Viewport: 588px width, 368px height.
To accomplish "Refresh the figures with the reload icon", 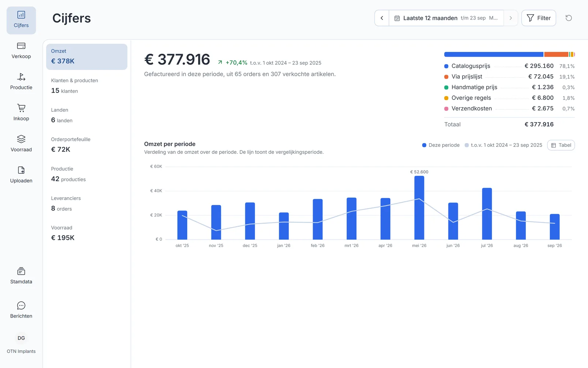I will coord(569,18).
